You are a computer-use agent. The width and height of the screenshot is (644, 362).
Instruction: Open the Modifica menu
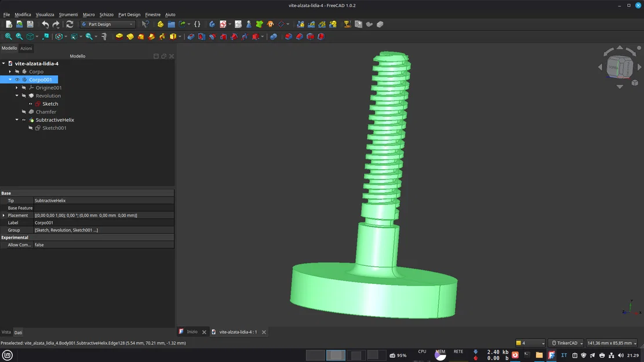click(x=23, y=14)
